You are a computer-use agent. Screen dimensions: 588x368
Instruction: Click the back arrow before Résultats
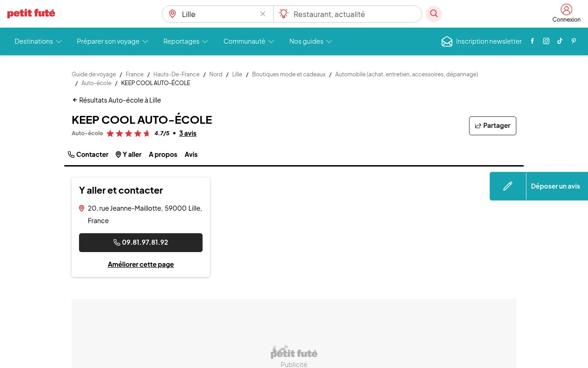coord(75,100)
